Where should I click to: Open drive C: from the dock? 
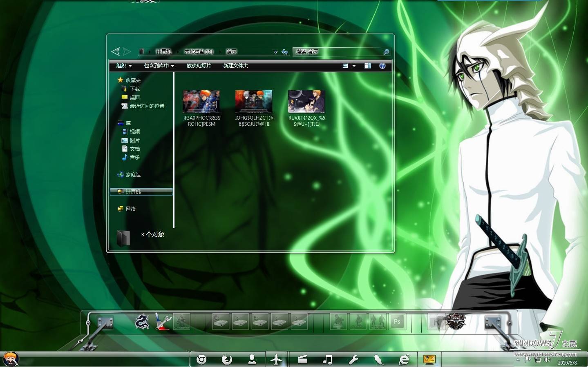(221, 322)
